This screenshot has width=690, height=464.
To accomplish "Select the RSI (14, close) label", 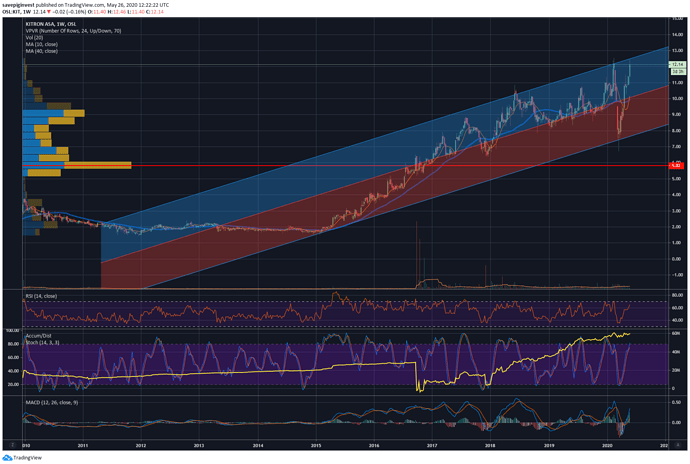I will [41, 296].
